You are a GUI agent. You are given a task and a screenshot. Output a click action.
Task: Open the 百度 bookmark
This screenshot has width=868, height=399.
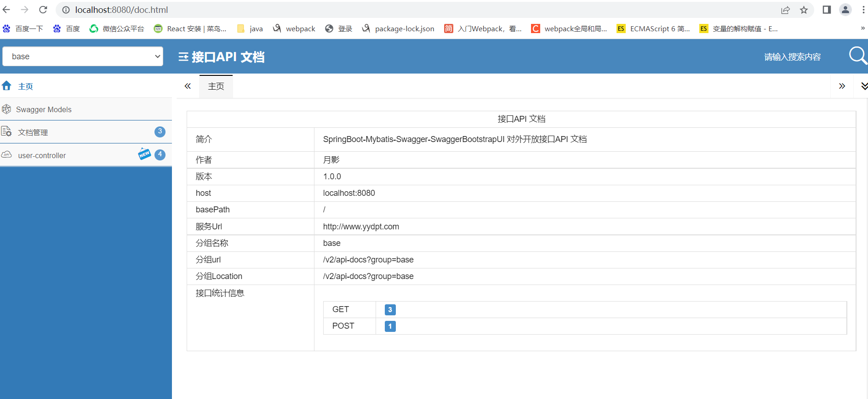67,28
